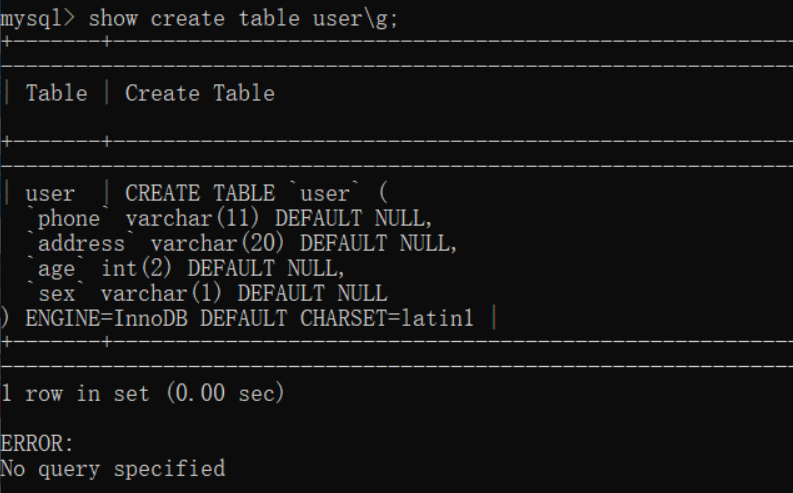This screenshot has width=793, height=493.
Task: Click the ENGINE=InnoDB text
Action: [x=94, y=318]
